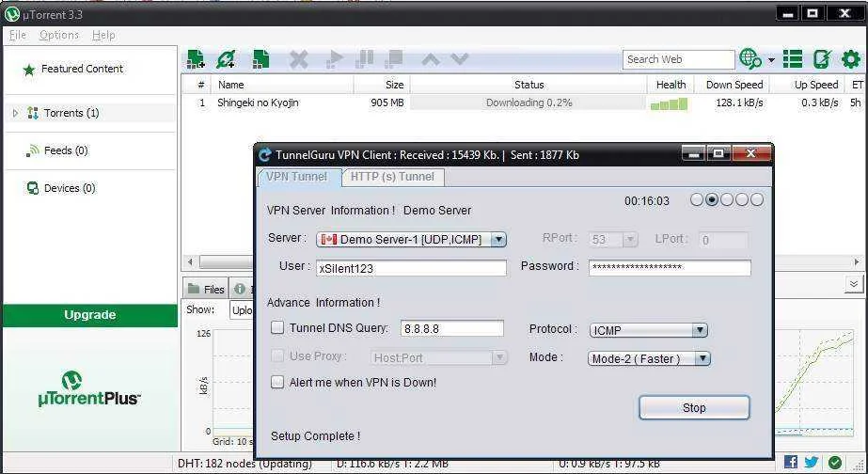The image size is (868, 474).
Task: Open the File menu
Action: point(18,35)
